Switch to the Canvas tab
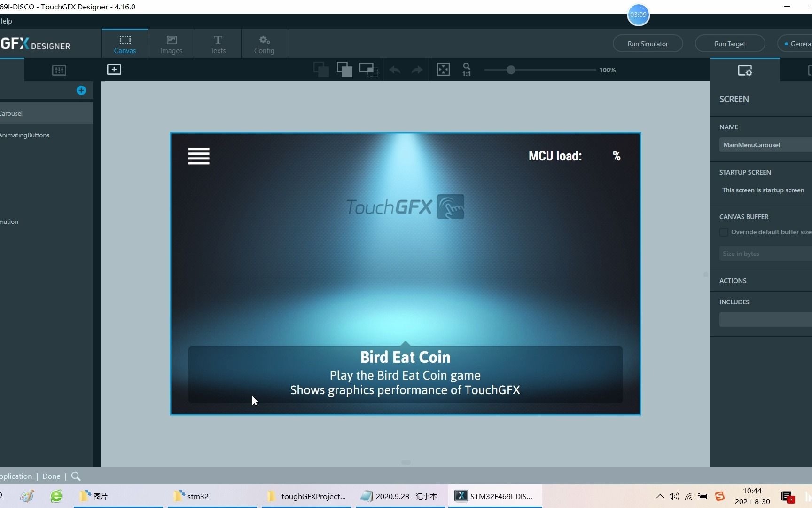Image resolution: width=812 pixels, height=508 pixels. click(x=125, y=44)
